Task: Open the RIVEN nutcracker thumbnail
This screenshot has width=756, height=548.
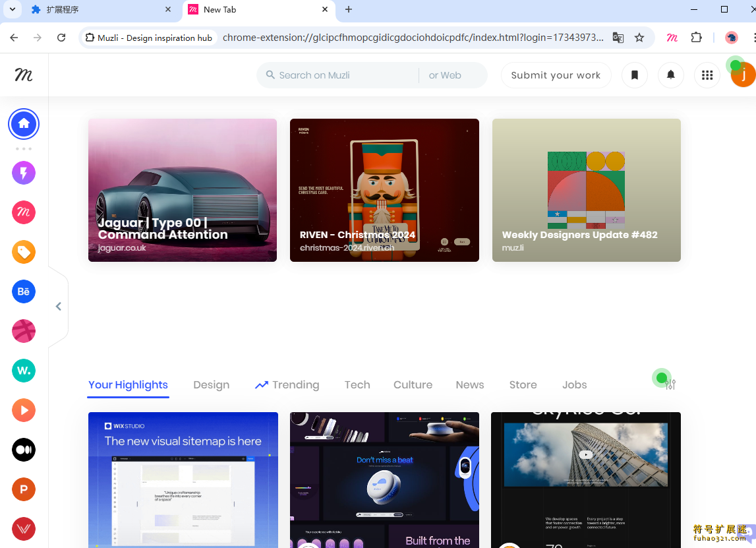Action: click(x=384, y=190)
